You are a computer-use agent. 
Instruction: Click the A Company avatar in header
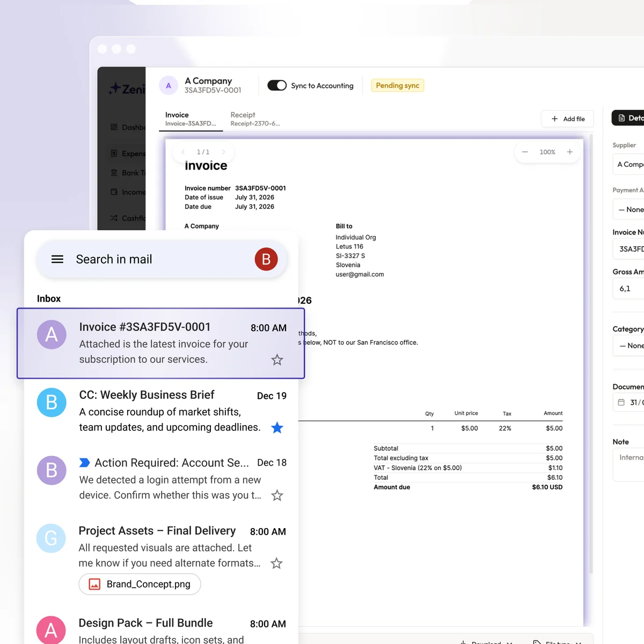(x=169, y=85)
